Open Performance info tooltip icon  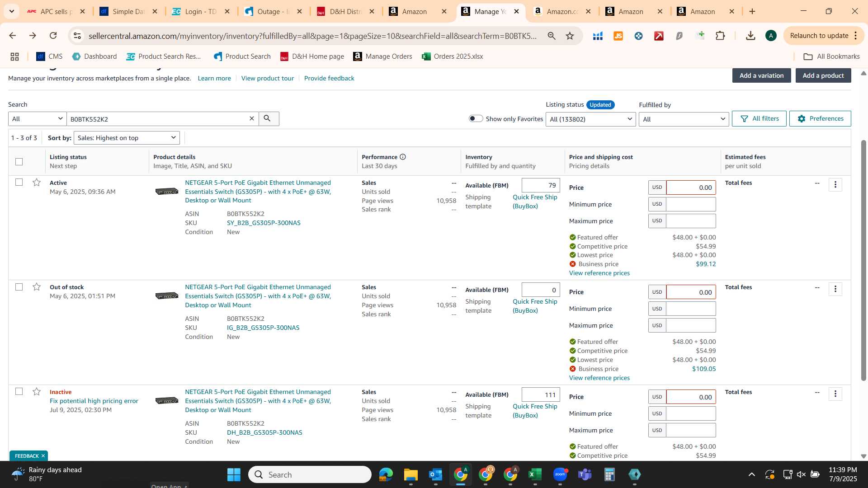click(403, 157)
